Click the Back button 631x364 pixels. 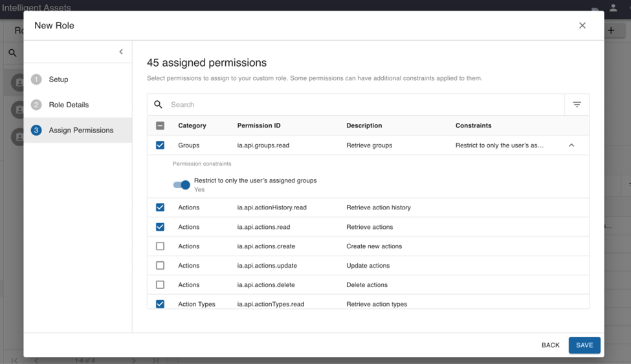pyautogui.click(x=550, y=345)
